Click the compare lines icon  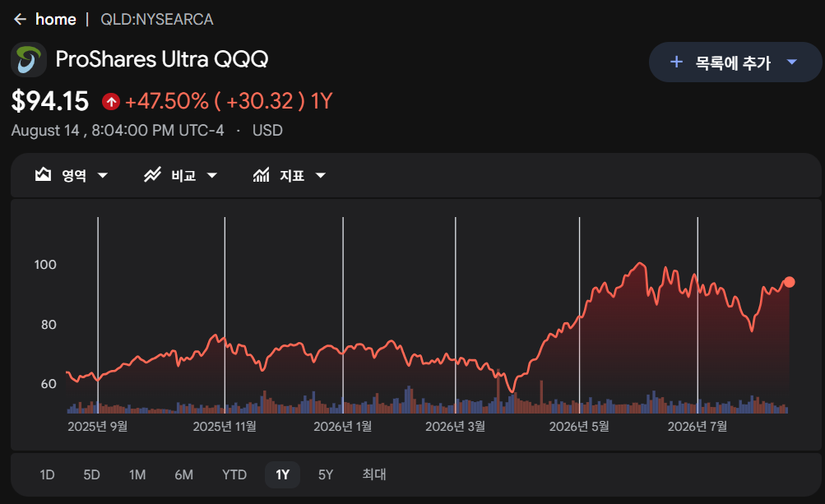153,174
